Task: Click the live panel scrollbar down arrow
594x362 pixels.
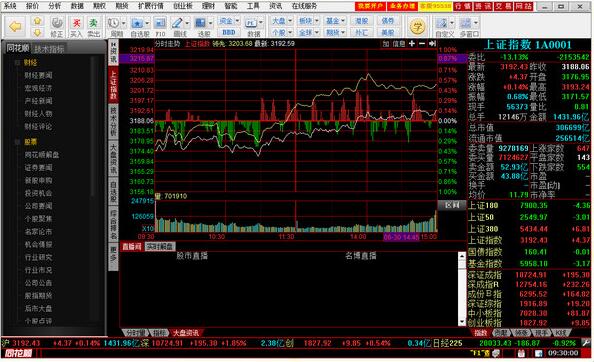Action: tap(462, 322)
